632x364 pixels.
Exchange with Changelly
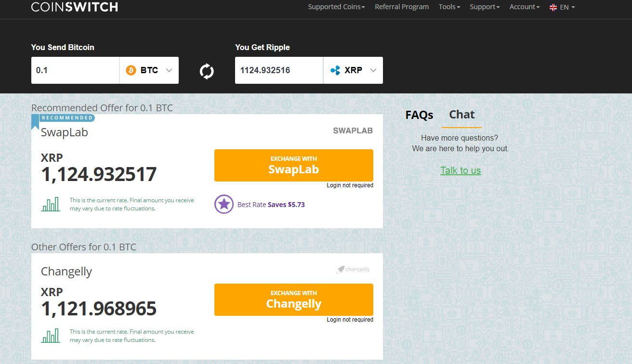point(294,299)
